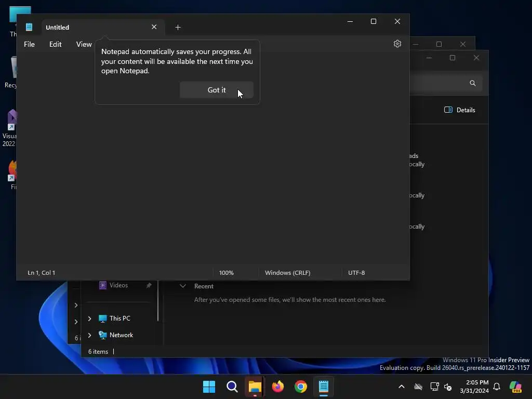Viewport: 532px width, 399px height.
Task: Show hidden system tray icons
Action: (x=402, y=387)
